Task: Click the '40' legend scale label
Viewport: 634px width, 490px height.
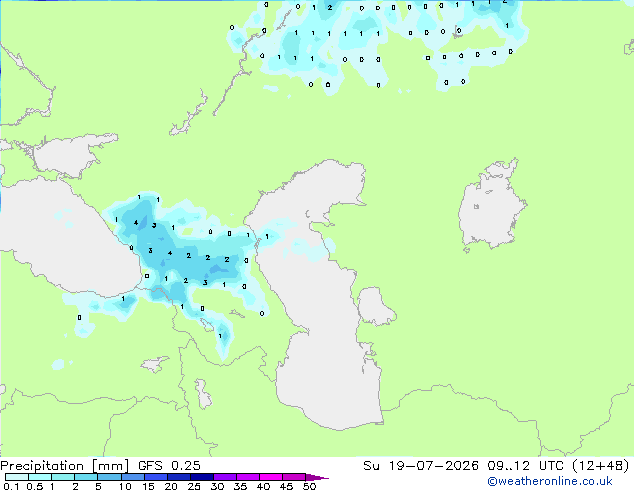Action: 263,486
